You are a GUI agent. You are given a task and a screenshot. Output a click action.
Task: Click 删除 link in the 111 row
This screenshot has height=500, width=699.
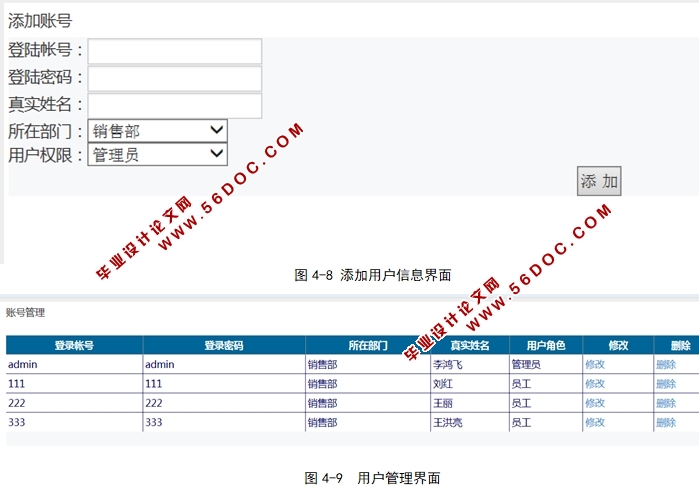[666, 384]
